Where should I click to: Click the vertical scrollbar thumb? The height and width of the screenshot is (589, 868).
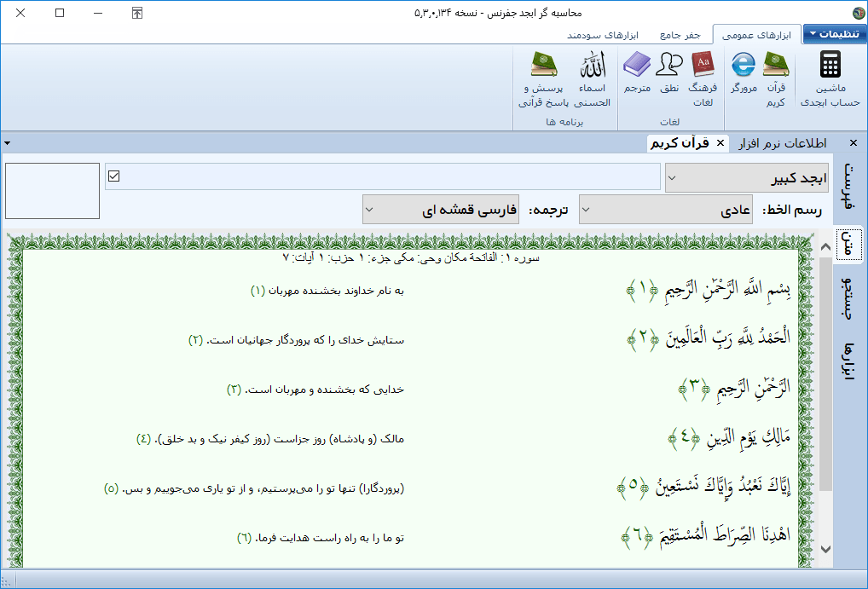pos(825,373)
